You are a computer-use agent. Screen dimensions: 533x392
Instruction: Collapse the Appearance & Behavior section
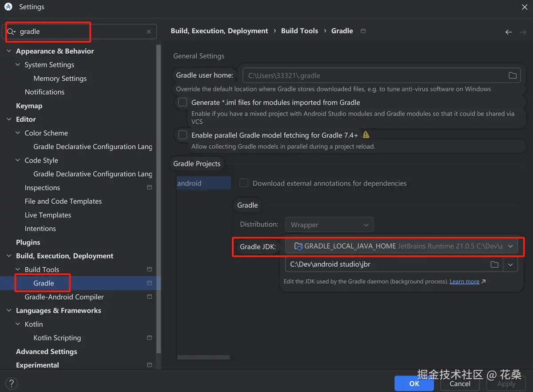pyautogui.click(x=9, y=51)
